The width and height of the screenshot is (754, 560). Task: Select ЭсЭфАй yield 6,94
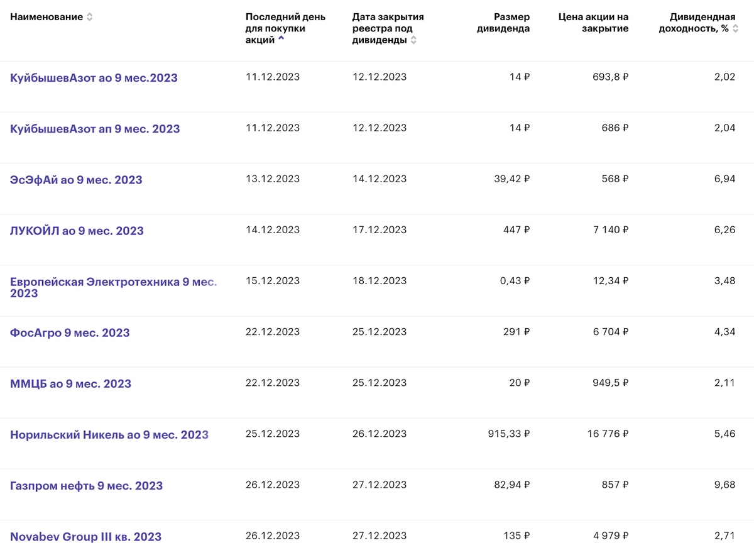point(724,178)
